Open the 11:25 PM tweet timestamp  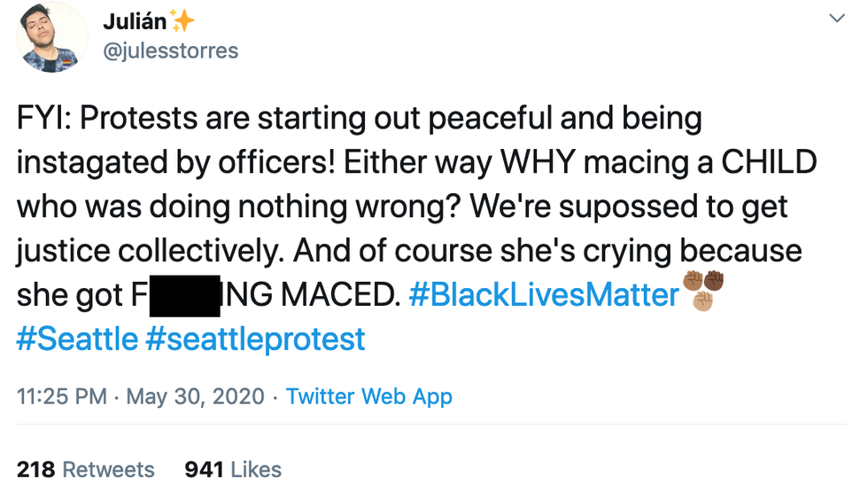(61, 395)
